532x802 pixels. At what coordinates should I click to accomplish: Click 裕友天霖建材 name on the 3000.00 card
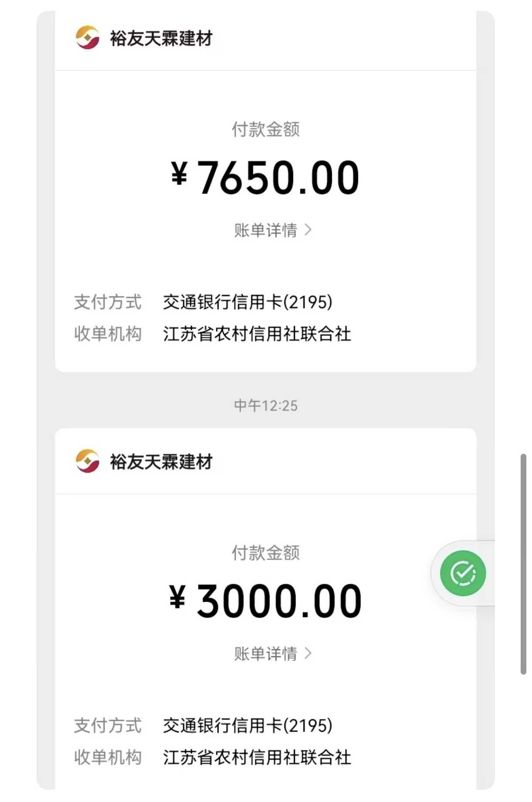pyautogui.click(x=161, y=462)
